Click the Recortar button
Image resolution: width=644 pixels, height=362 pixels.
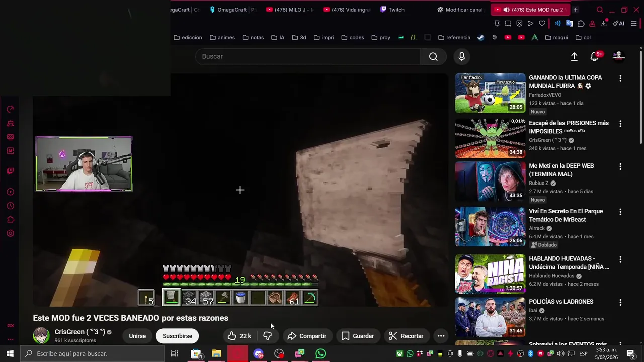[407, 336]
